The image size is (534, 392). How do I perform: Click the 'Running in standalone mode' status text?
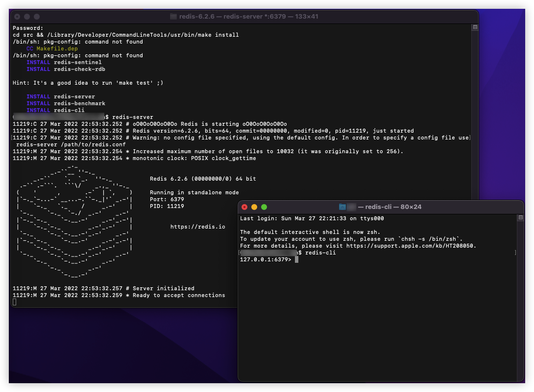pos(194,192)
